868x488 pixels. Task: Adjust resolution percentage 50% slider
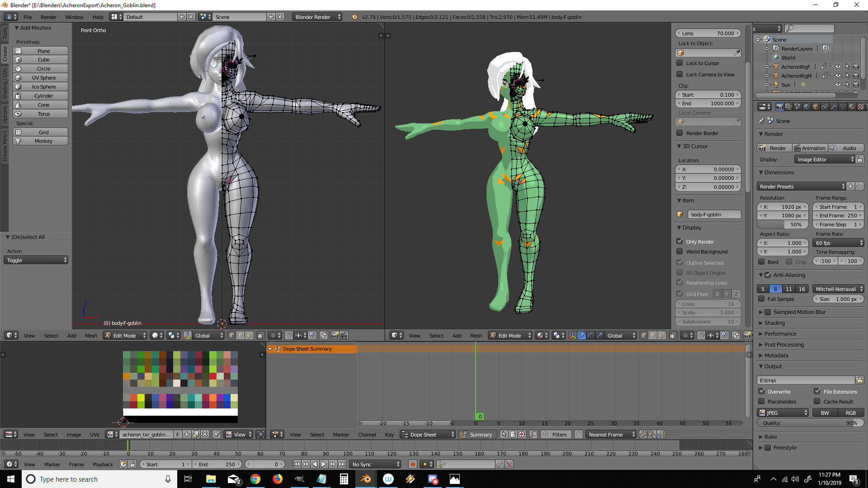click(x=782, y=225)
